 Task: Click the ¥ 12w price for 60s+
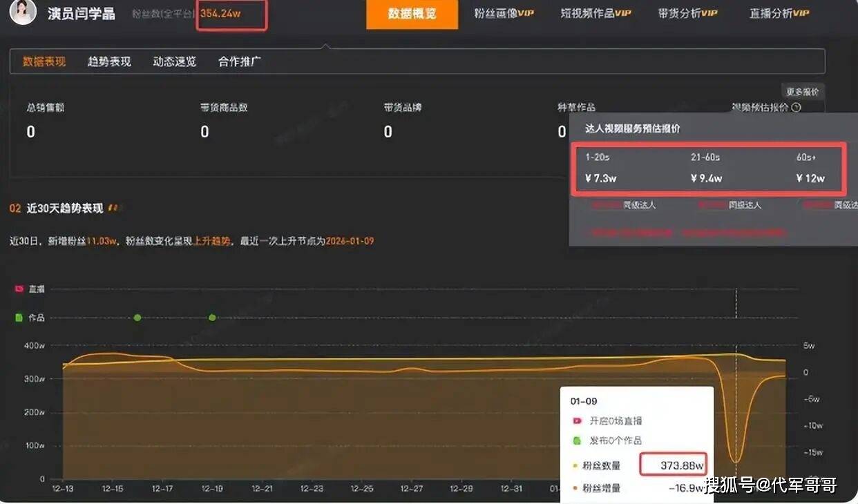[x=810, y=178]
